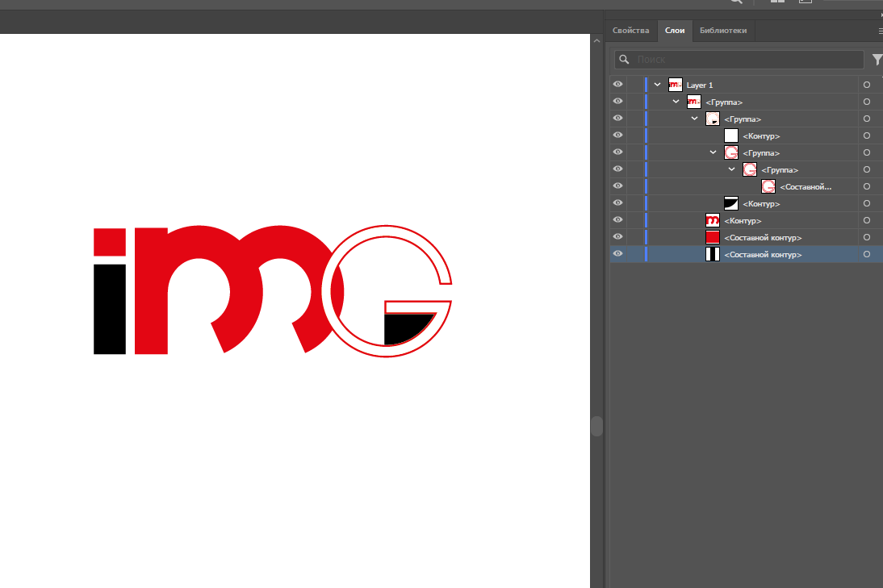This screenshot has height=588, width=883.
Task: Collapse the top Группа directly under Layer 1
Action: click(x=676, y=102)
